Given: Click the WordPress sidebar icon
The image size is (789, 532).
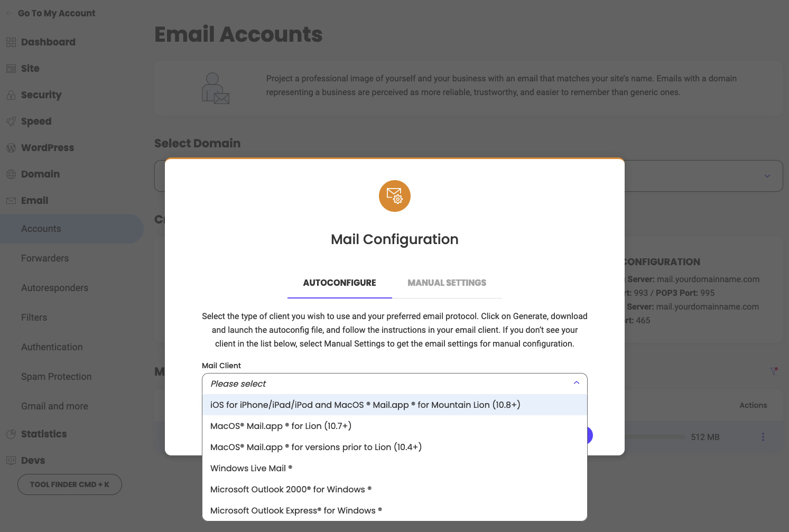Looking at the screenshot, I should coord(11,147).
